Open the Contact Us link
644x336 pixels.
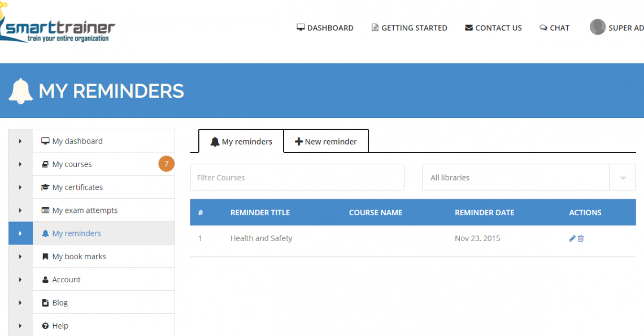coord(493,28)
